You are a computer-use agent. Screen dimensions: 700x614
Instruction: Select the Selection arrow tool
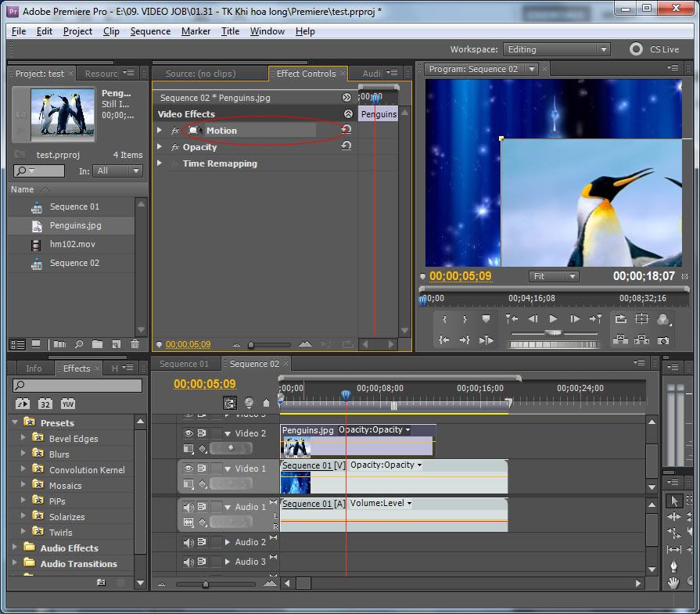pyautogui.click(x=673, y=501)
